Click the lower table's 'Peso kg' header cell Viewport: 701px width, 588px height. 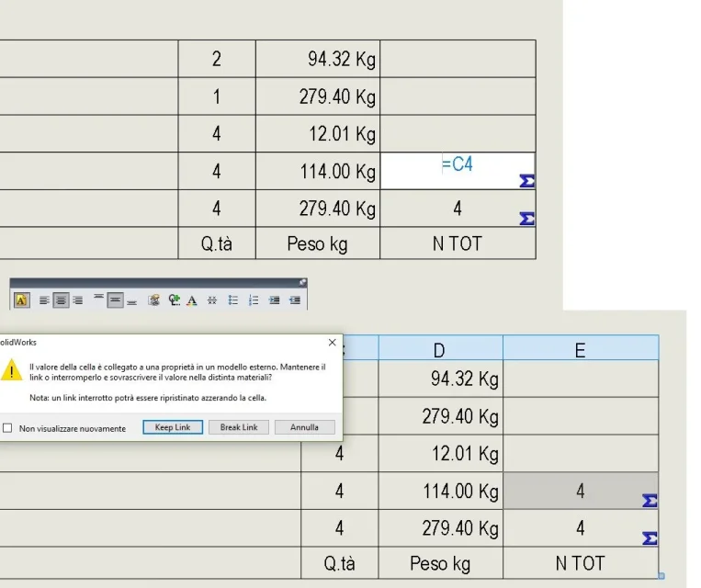440,563
